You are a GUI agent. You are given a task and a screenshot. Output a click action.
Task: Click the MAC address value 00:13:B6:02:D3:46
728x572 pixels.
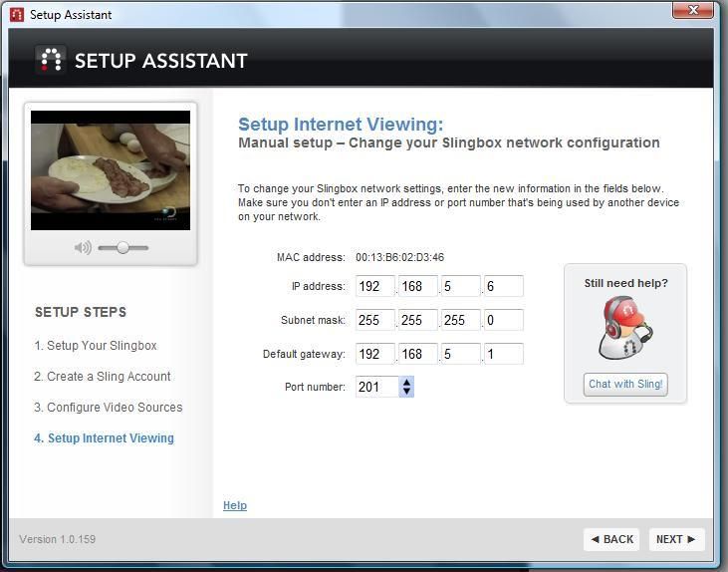coord(399,257)
